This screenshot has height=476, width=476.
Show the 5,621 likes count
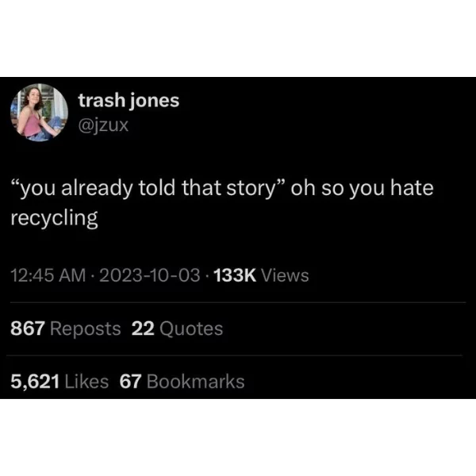pos(35,382)
